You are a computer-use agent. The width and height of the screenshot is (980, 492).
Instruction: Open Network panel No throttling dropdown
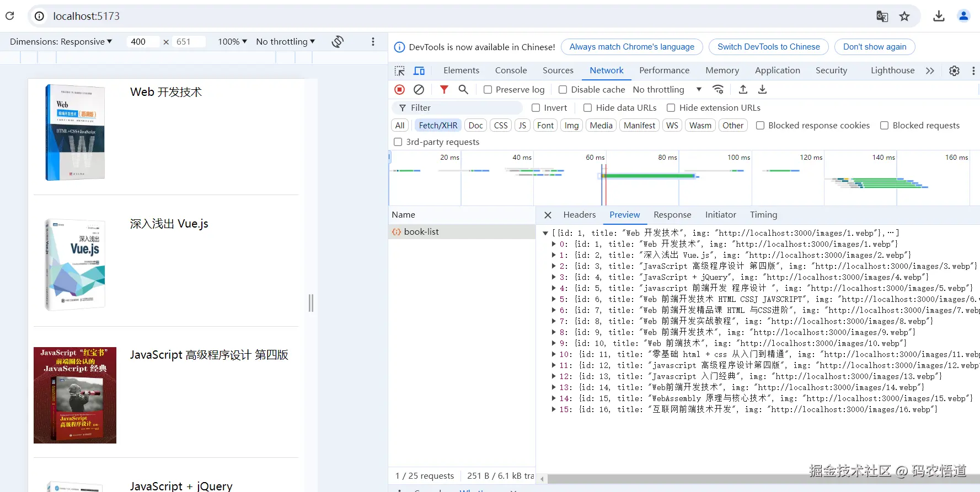(667, 89)
